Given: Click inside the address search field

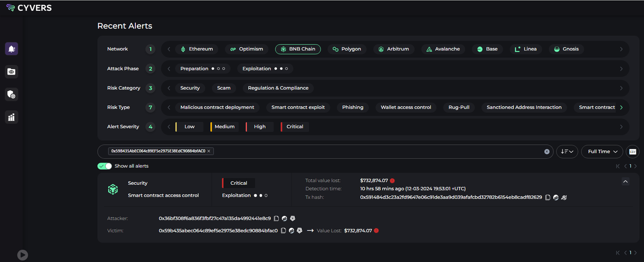Looking at the screenshot, I should [376, 151].
